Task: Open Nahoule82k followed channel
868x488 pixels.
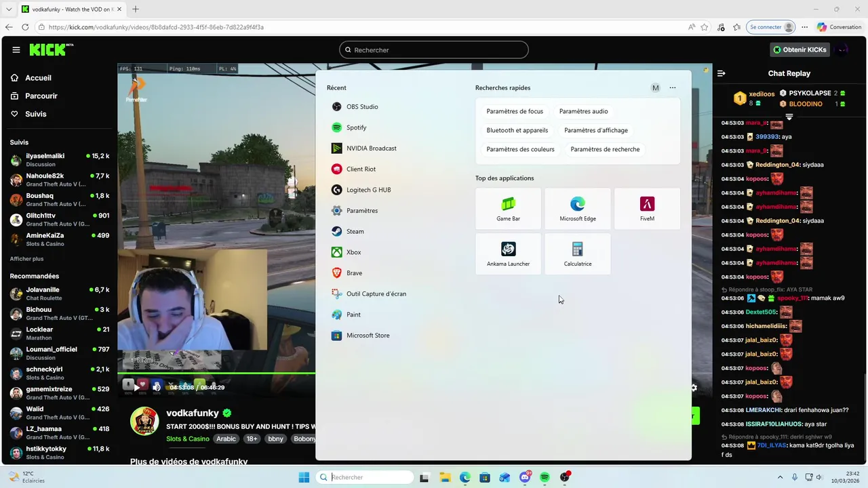Action: point(60,180)
